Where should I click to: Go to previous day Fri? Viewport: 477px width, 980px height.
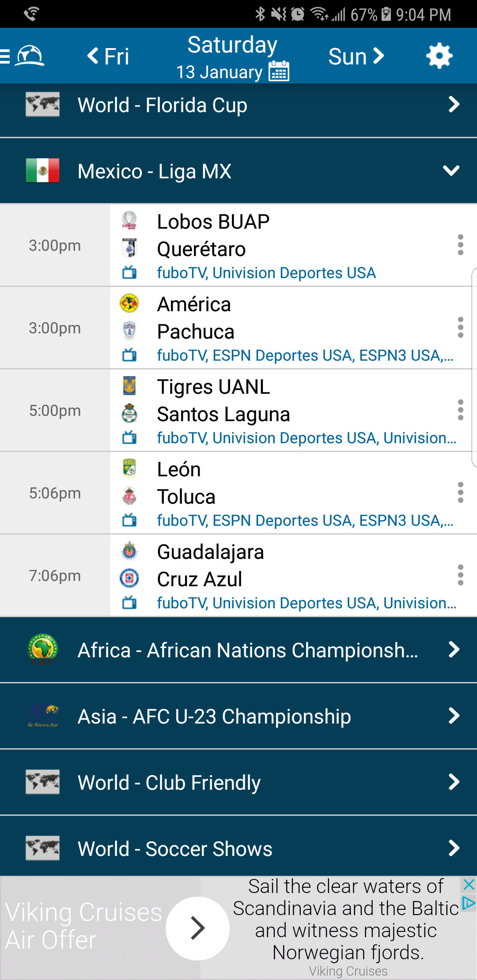(x=108, y=57)
